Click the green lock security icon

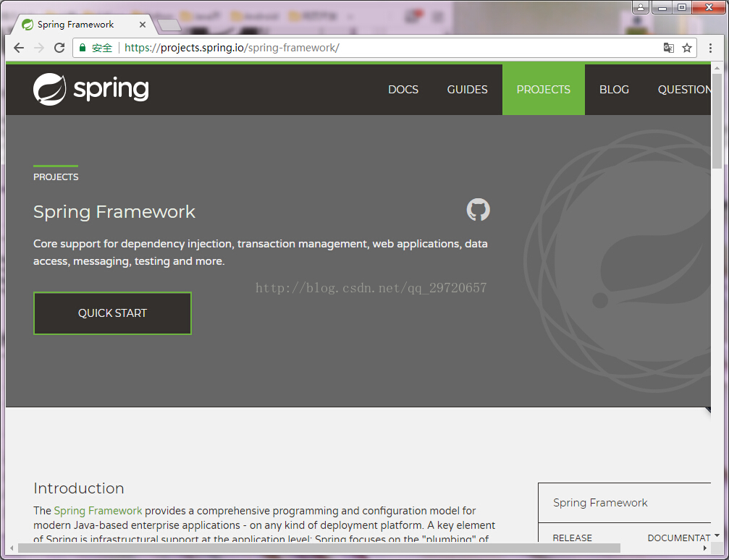click(x=83, y=48)
